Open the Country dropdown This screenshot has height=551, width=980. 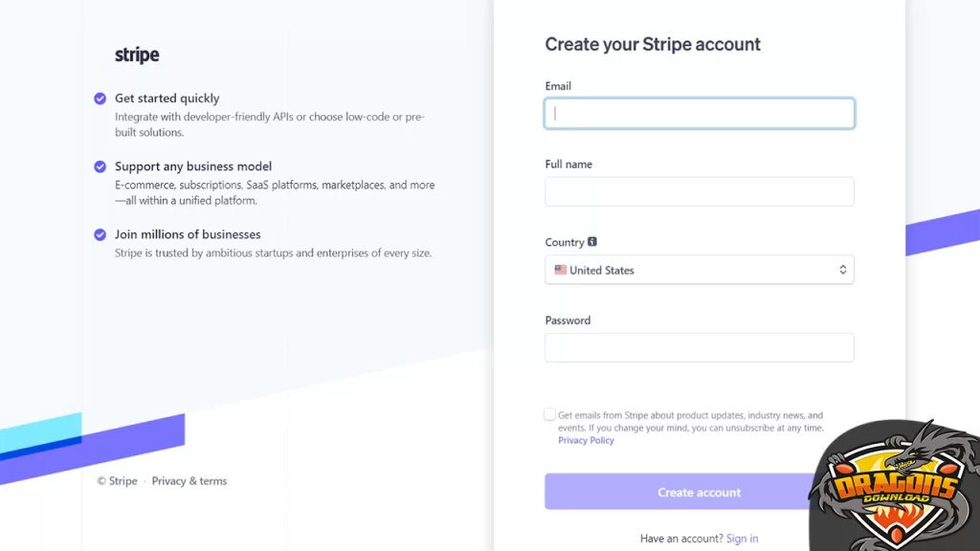pos(699,270)
